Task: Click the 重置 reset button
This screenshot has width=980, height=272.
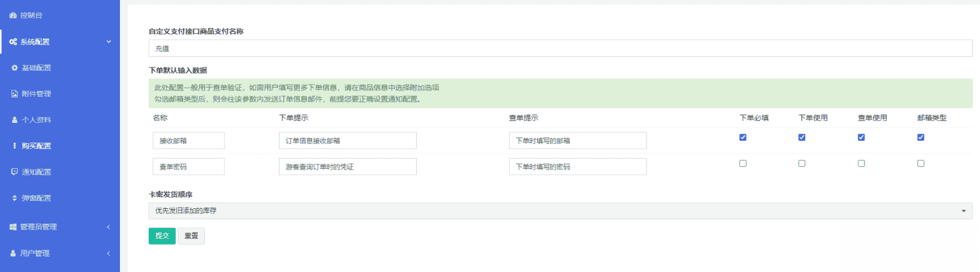Action: pos(191,236)
